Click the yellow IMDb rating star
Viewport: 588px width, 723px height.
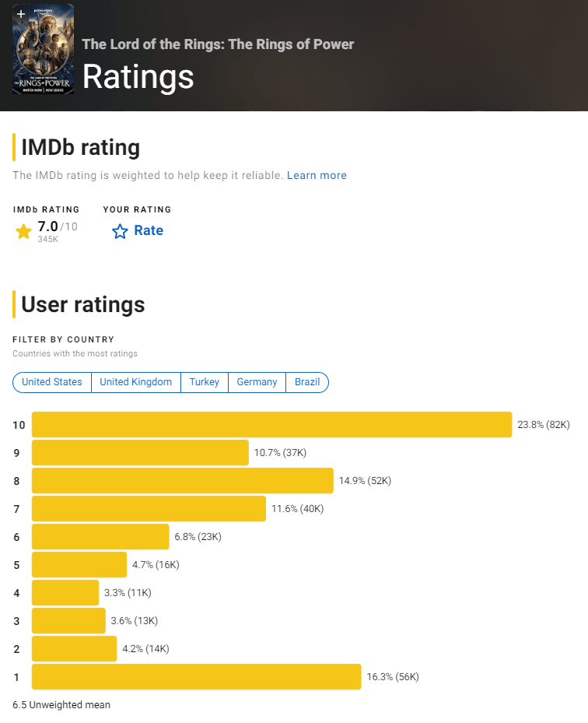coord(23,231)
